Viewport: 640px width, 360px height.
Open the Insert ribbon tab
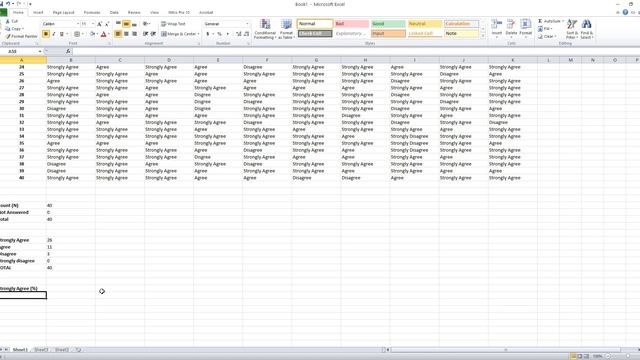[38, 13]
